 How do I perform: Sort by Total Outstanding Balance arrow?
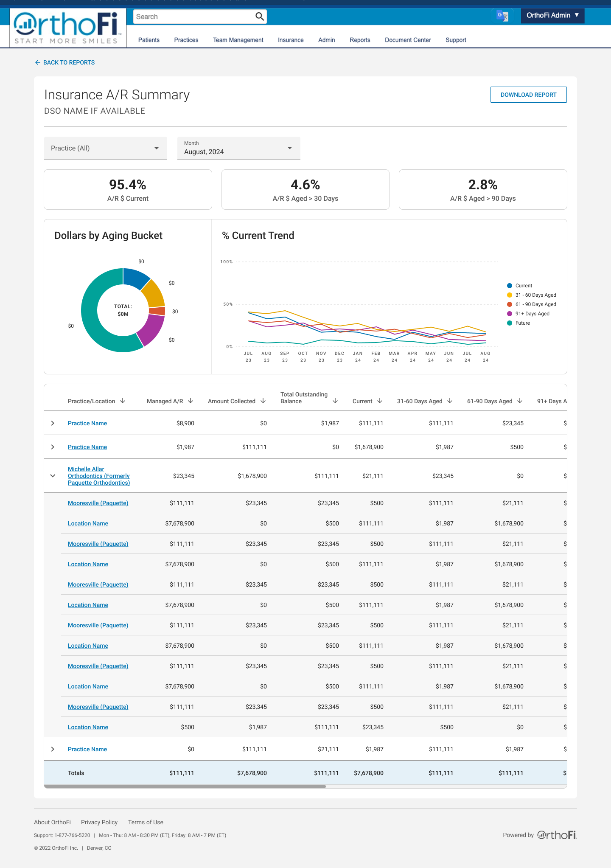(335, 401)
